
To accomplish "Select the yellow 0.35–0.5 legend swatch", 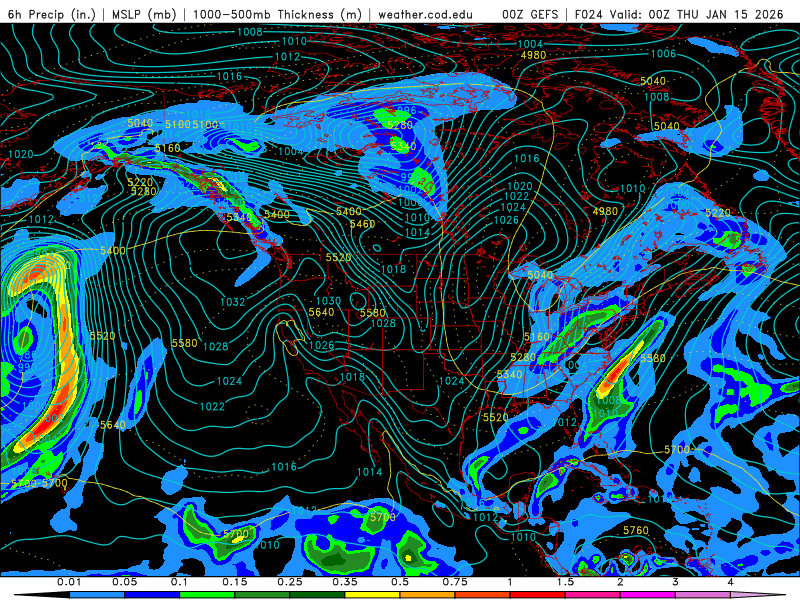I will (x=372, y=595).
